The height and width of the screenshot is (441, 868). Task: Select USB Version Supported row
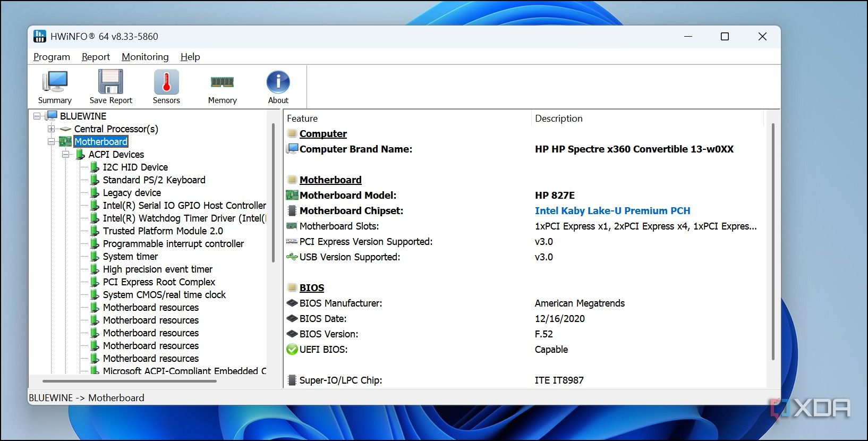tap(525, 257)
